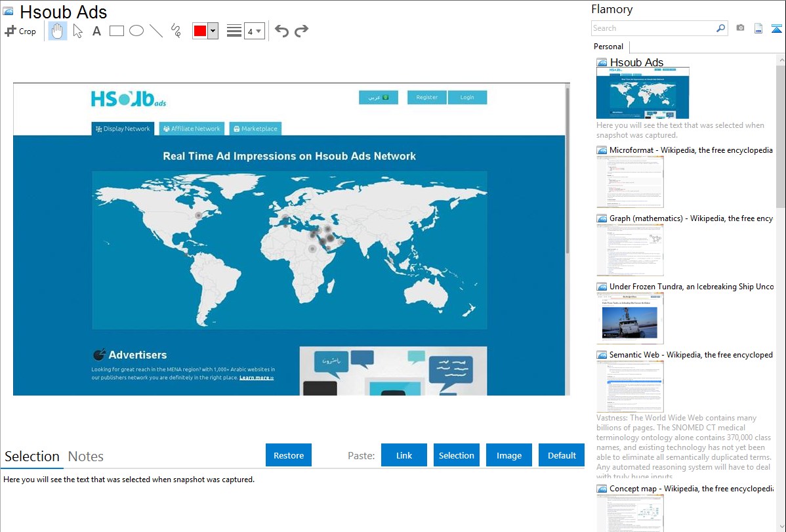Viewport: 786px width, 532px height.
Task: Click the Link paste button
Action: click(404, 455)
